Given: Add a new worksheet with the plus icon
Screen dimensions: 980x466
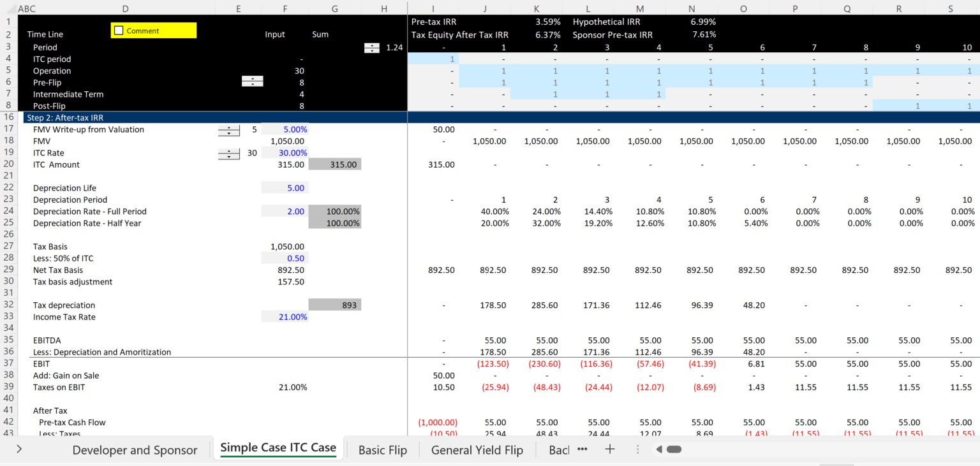Looking at the screenshot, I should [x=609, y=449].
